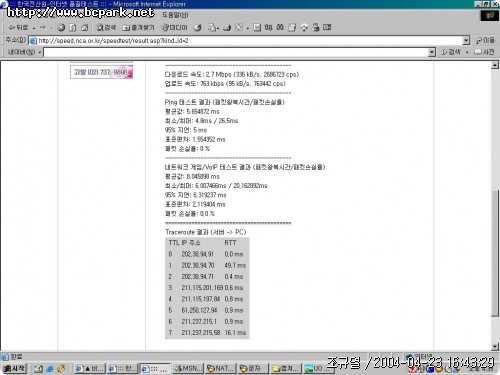Click the Ping 테스트 결과 heading
500x375 pixels.
pos(225,102)
